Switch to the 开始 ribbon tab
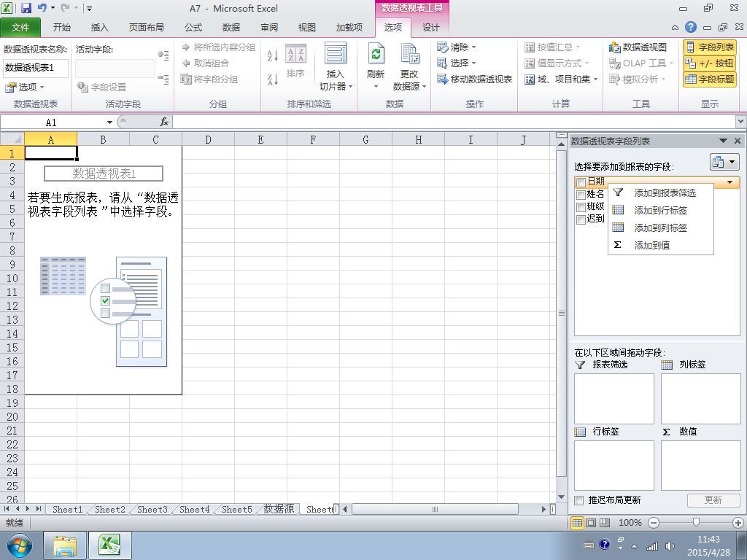 click(x=61, y=28)
